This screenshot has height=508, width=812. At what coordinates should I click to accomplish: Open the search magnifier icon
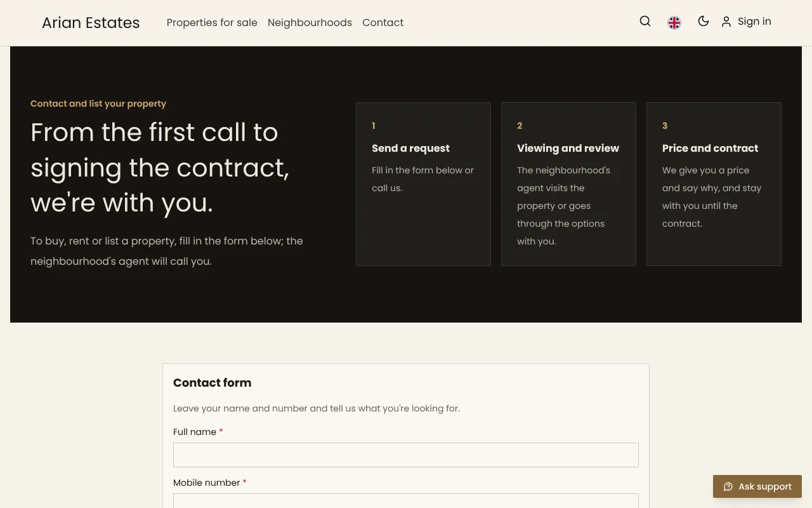[x=645, y=21]
